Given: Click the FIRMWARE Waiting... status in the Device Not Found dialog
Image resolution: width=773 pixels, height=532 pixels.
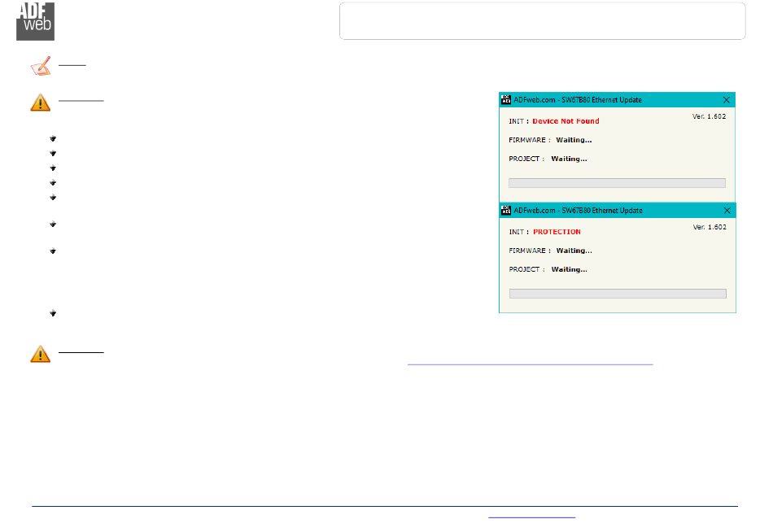Looking at the screenshot, I should [x=574, y=140].
